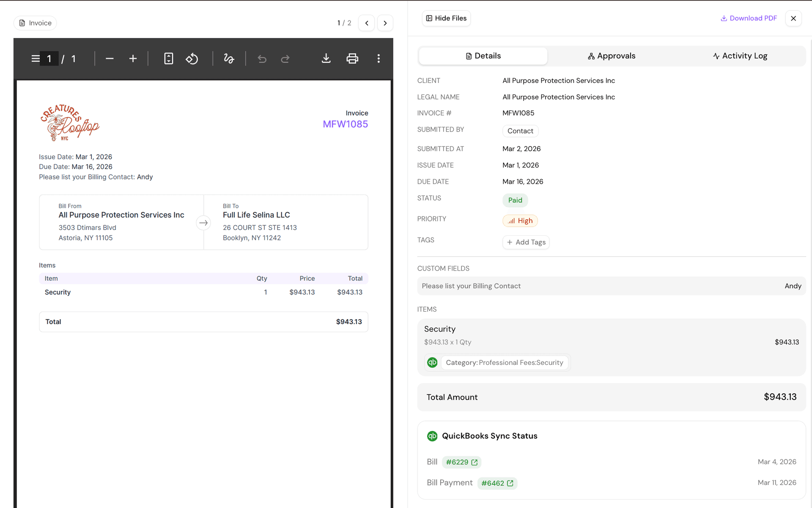Open the PDF viewer's more options menu
Viewport: 812px width, 508px height.
click(x=379, y=58)
